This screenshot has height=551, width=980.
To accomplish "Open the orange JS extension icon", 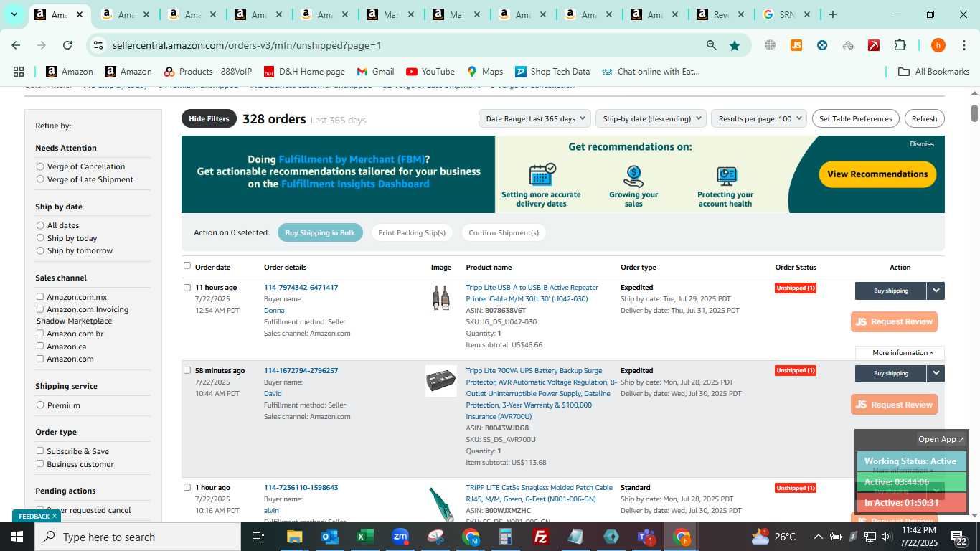I will pyautogui.click(x=796, y=45).
